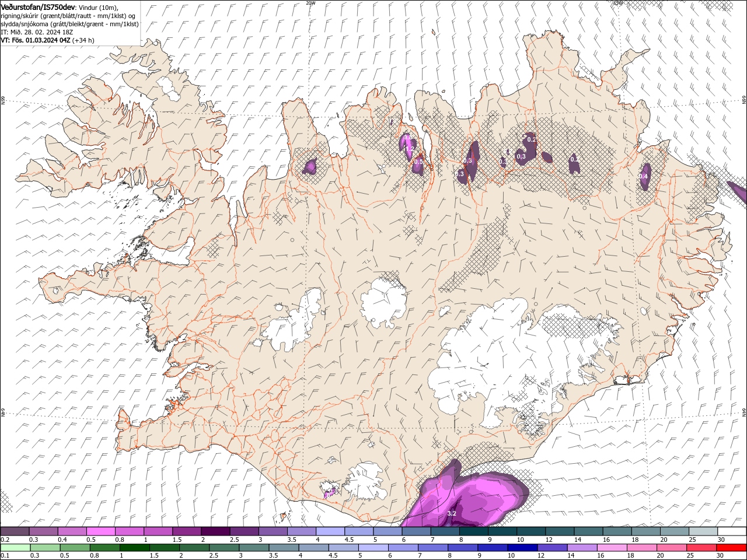The height and width of the screenshot is (560, 747).
Task: Pick upper scale swatch between 8 and 9
Action: click(474, 531)
